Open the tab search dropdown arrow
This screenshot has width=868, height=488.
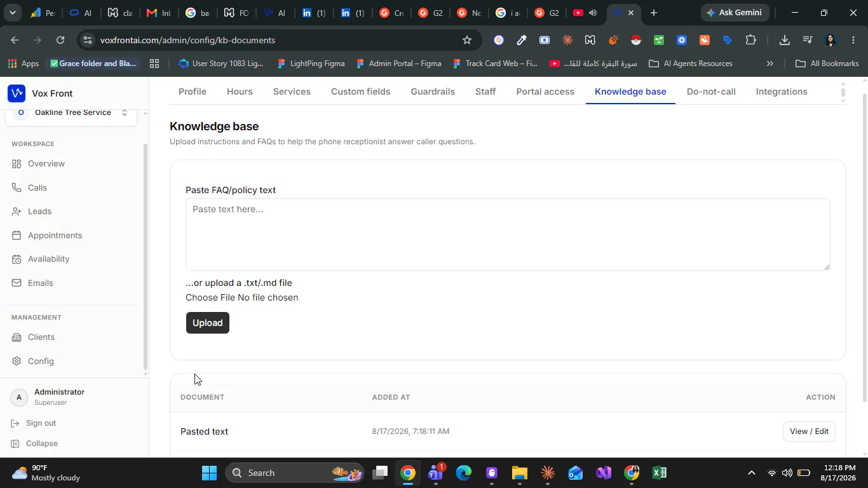13,13
